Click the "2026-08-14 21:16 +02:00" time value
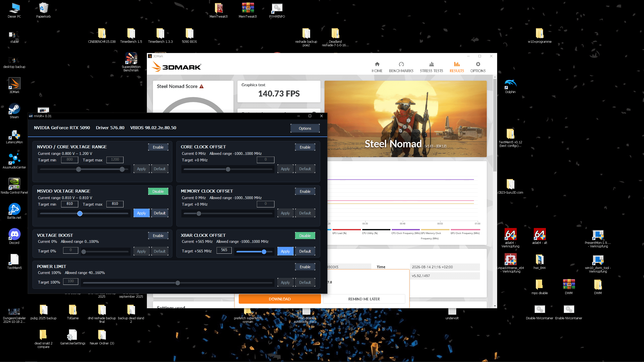Screen dimensions: 644x362 [432, 267]
